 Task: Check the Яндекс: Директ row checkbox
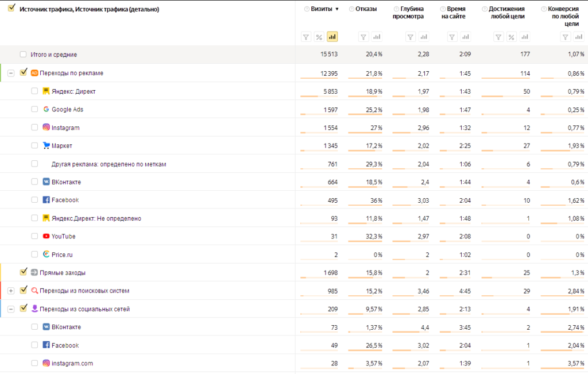pyautogui.click(x=34, y=91)
